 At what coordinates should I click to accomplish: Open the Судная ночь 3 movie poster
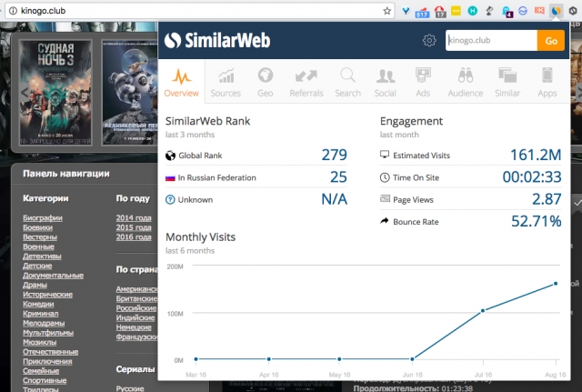click(55, 93)
